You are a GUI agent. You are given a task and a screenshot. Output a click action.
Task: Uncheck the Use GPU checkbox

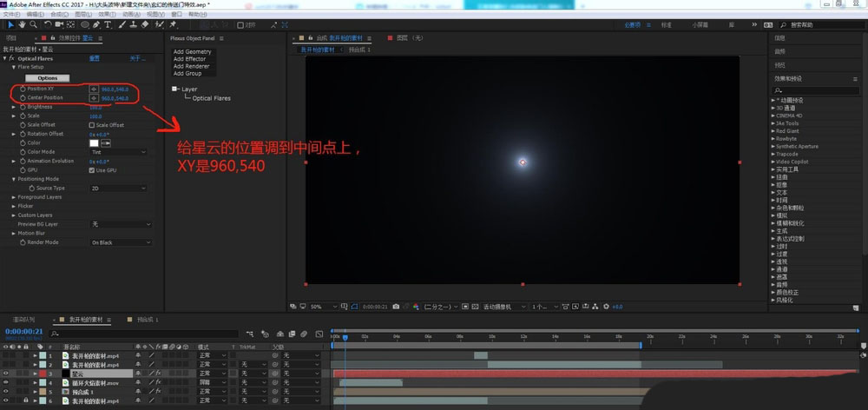pyautogui.click(x=93, y=170)
